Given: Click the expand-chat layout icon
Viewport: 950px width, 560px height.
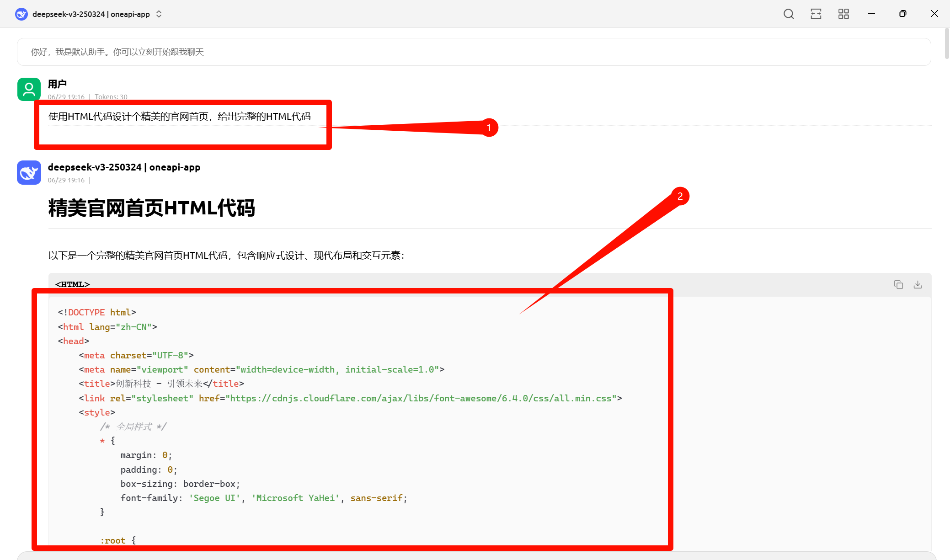Looking at the screenshot, I should click(816, 14).
